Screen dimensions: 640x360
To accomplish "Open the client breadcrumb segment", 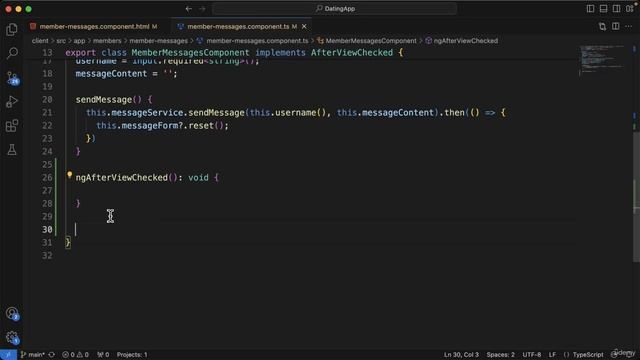I will (40, 41).
